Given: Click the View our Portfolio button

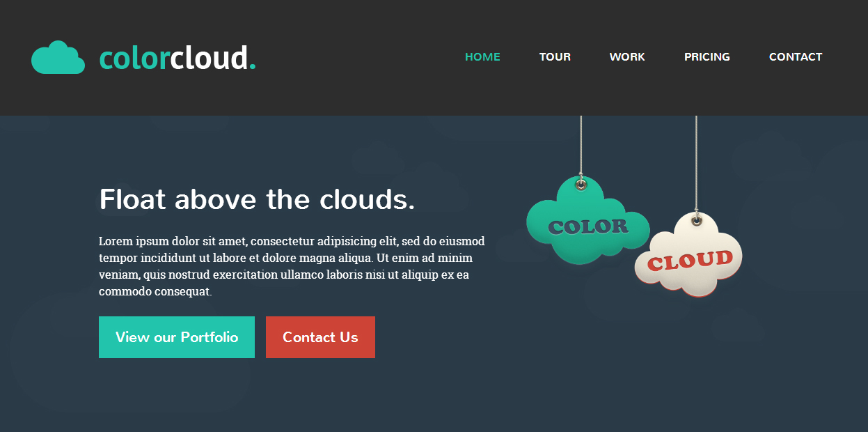Looking at the screenshot, I should (177, 337).
